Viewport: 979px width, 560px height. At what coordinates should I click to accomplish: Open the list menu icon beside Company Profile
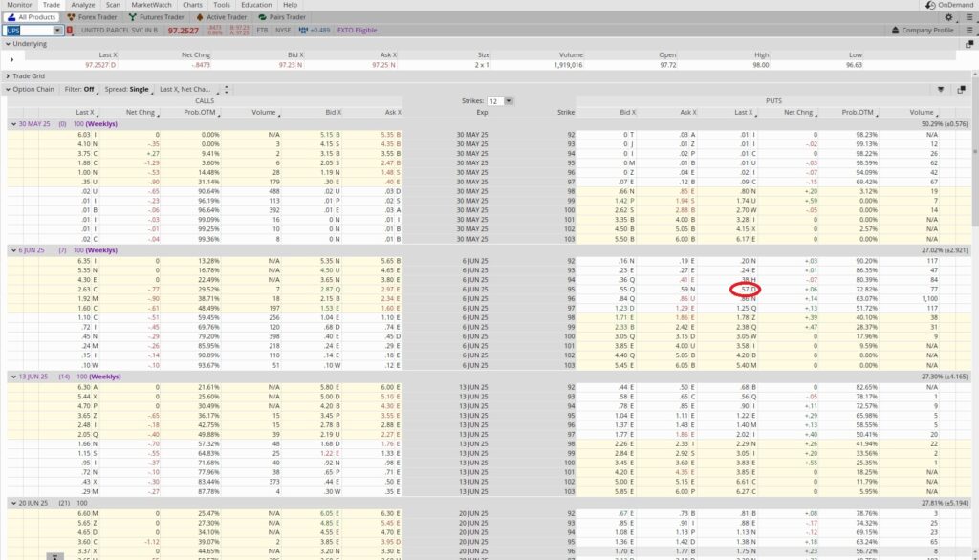pos(969,30)
